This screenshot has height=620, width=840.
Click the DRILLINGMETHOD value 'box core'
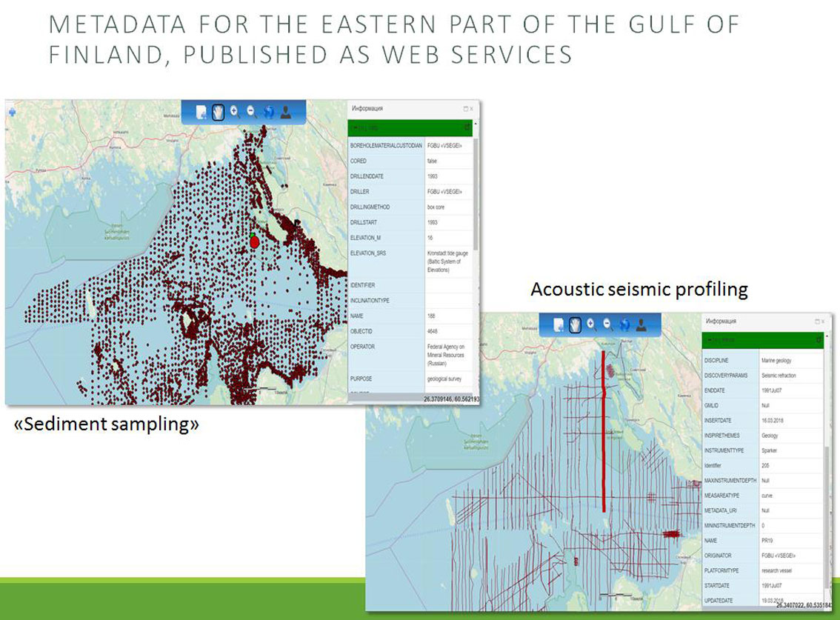(x=436, y=207)
